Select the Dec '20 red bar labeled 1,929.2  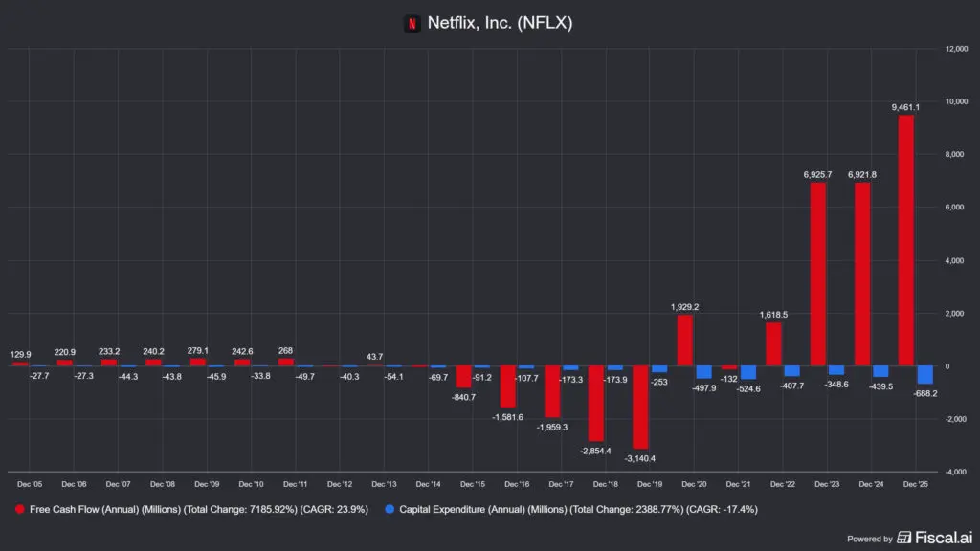[685, 341]
